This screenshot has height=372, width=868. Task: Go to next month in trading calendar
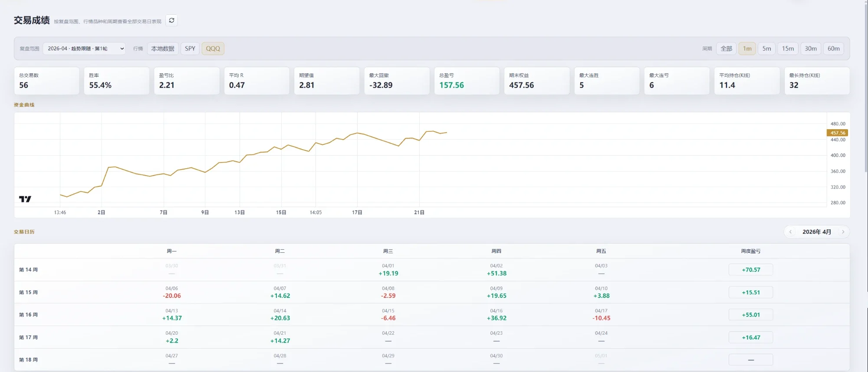coord(843,232)
